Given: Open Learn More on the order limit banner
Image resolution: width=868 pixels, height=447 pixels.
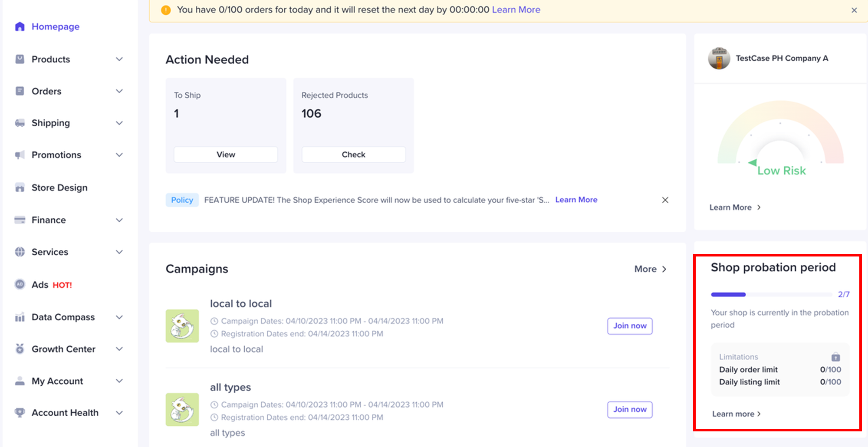Looking at the screenshot, I should point(516,9).
